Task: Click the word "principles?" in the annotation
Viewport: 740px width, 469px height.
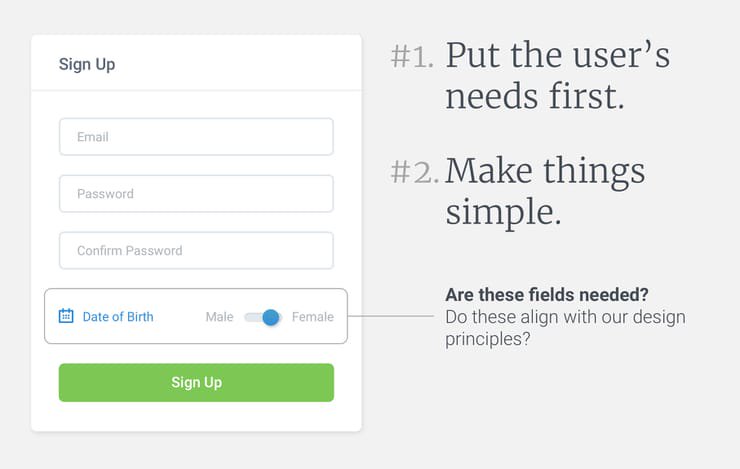Action: pyautogui.click(x=487, y=339)
